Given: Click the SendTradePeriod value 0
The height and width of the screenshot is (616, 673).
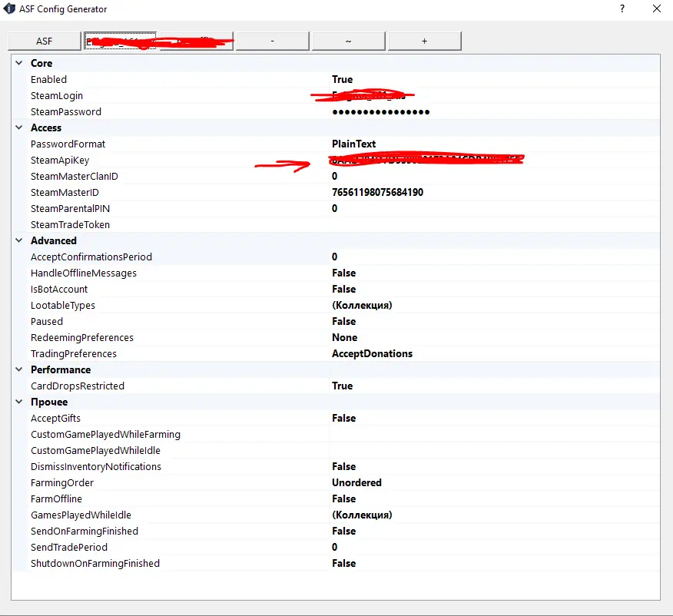Looking at the screenshot, I should click(334, 547).
